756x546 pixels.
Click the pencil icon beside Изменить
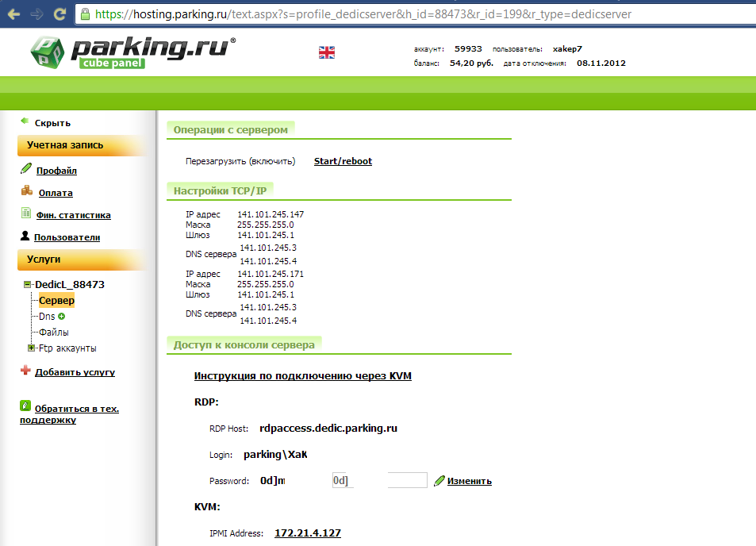coord(439,480)
